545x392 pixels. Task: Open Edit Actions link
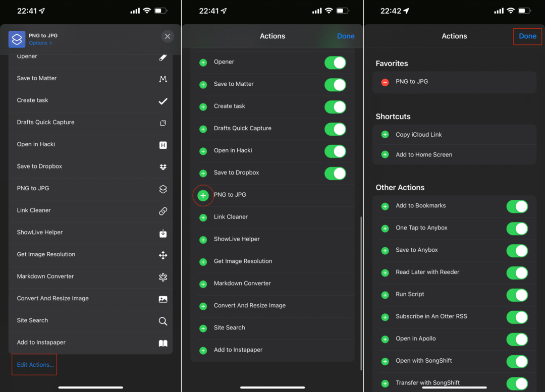click(x=35, y=365)
